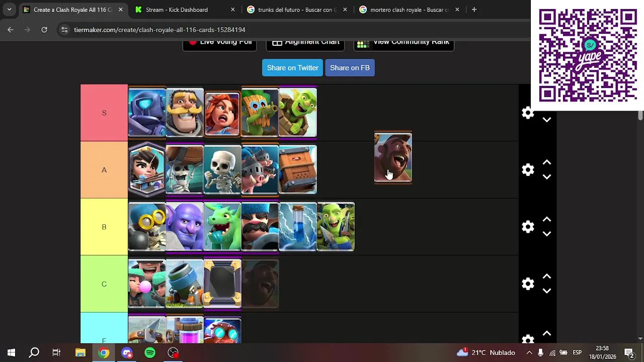Open settings gear for A tier row

pos(528,170)
